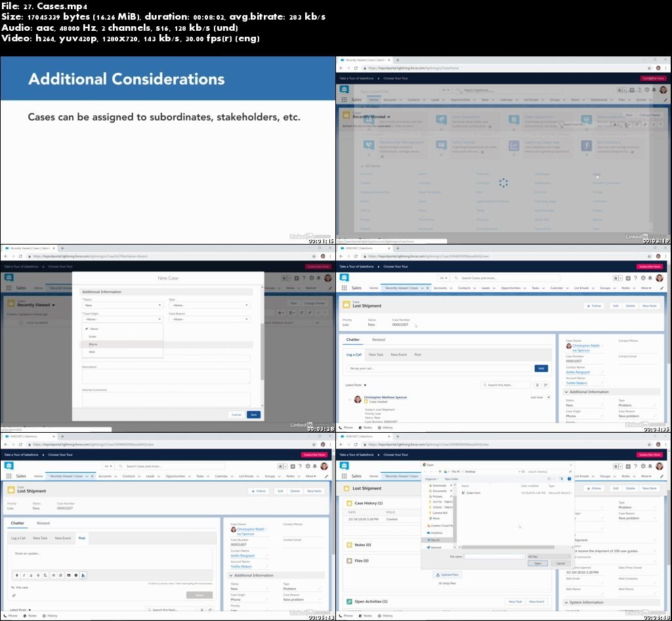Click the Save button in the New Case dialog
The width and height of the screenshot is (672, 621).
pos(254,414)
